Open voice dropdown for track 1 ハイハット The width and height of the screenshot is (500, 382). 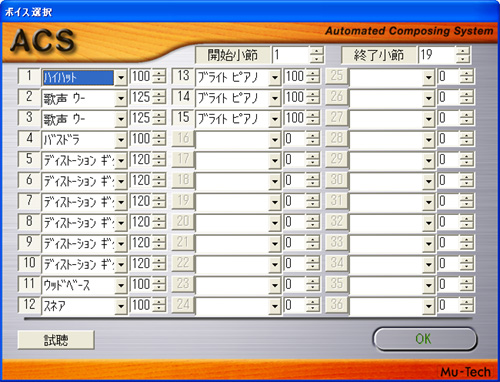(x=121, y=78)
